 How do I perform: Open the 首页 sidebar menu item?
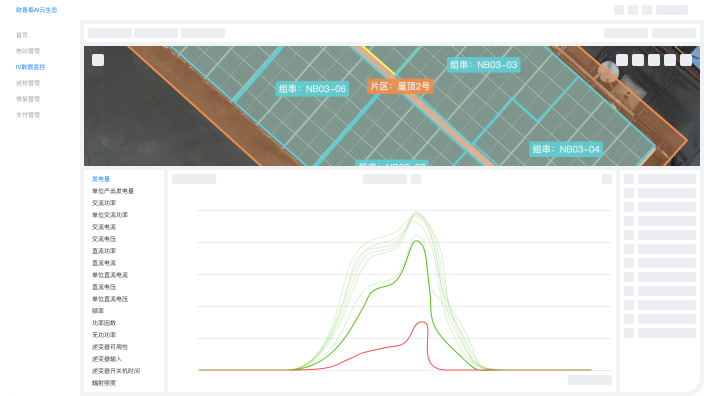[22, 35]
